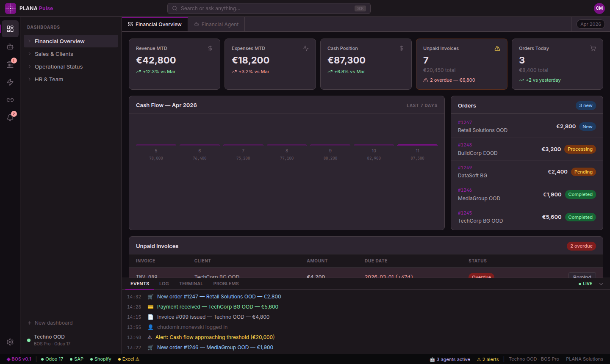Viewport: 610px width, 364px height.
Task: Expand the Sales & Clients tree item
Action: point(30,54)
